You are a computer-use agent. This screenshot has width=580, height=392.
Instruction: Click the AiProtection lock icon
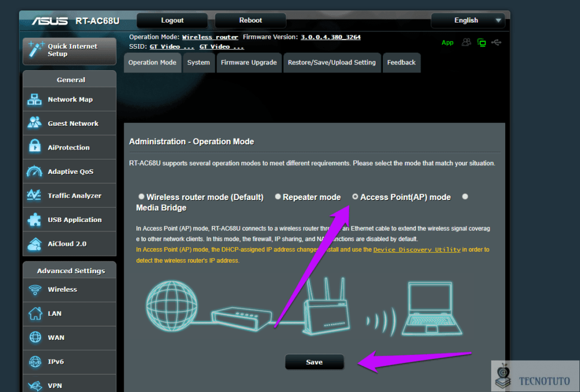click(35, 147)
